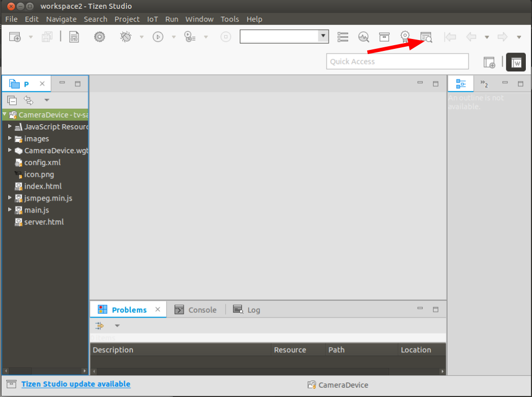This screenshot has height=397, width=532.
Task: Open the IoT menu
Action: tap(152, 19)
